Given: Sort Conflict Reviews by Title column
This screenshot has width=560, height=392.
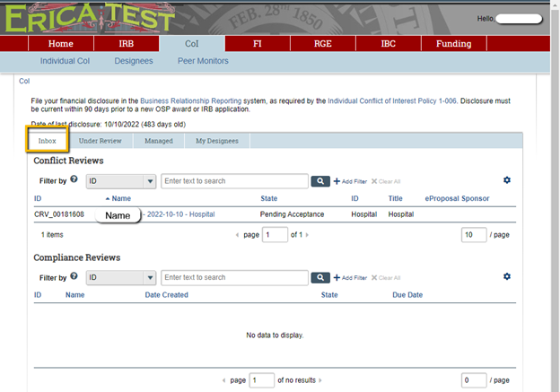Looking at the screenshot, I should [396, 198].
